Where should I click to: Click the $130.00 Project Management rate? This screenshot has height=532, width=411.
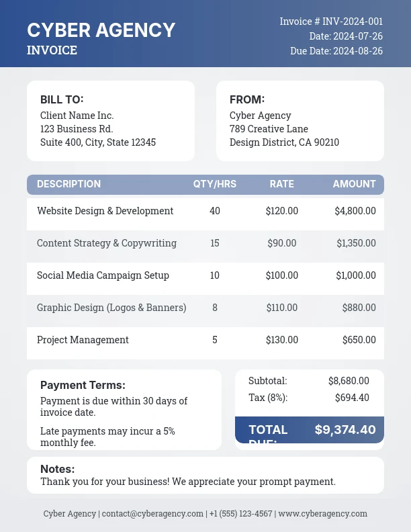pos(281,340)
